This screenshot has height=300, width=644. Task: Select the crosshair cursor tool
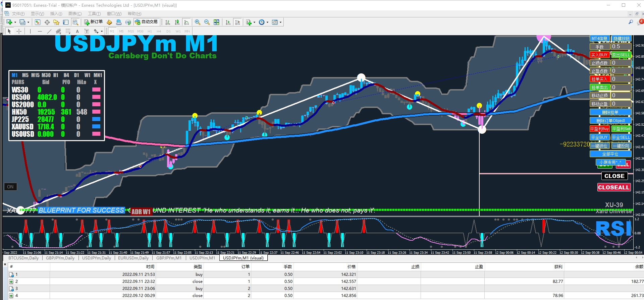coord(19,31)
